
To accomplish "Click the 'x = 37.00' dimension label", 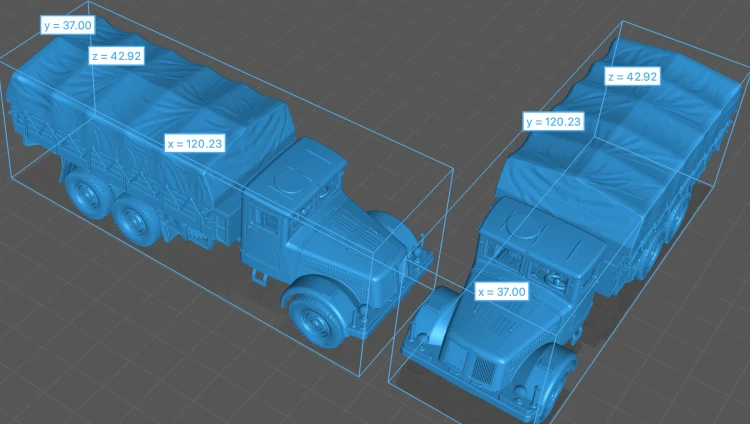I will click(x=502, y=291).
